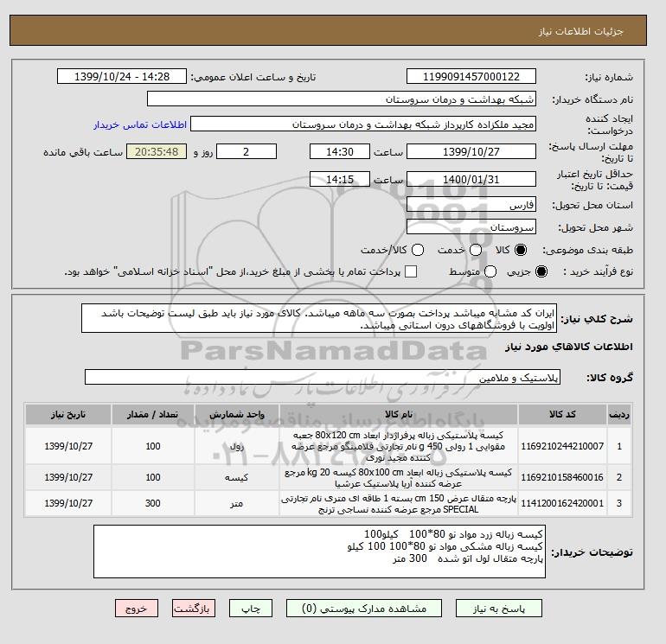Click the row 3 product name cell
This screenshot has height=644, width=666.
(399, 503)
